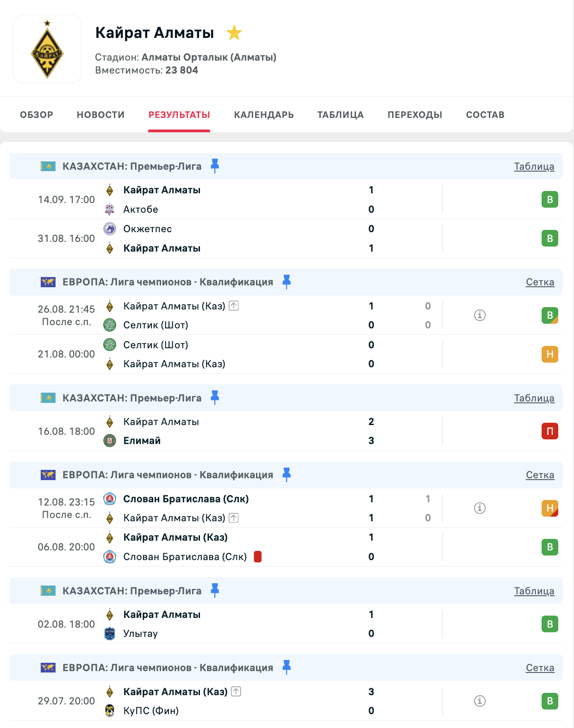This screenshot has height=728, width=574.
Task: Click red card icon next to Слован Братислава
Action: [258, 557]
